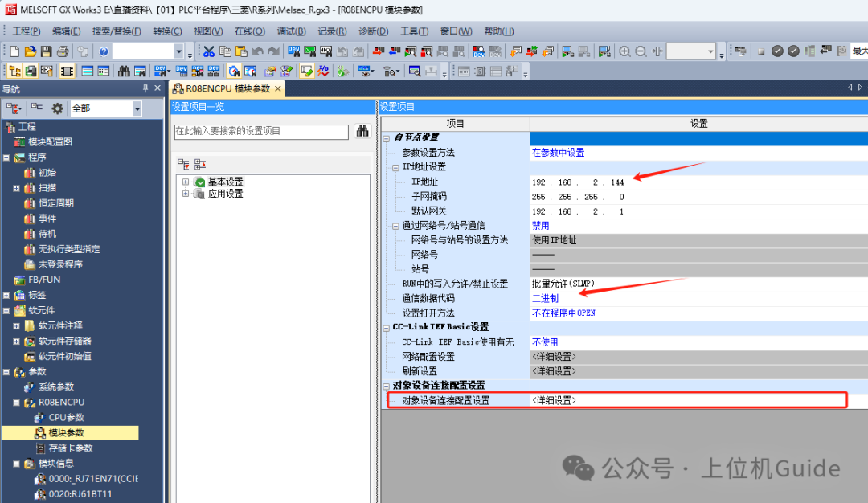
Task: Expand the 扫描 program node
Action: (18, 187)
